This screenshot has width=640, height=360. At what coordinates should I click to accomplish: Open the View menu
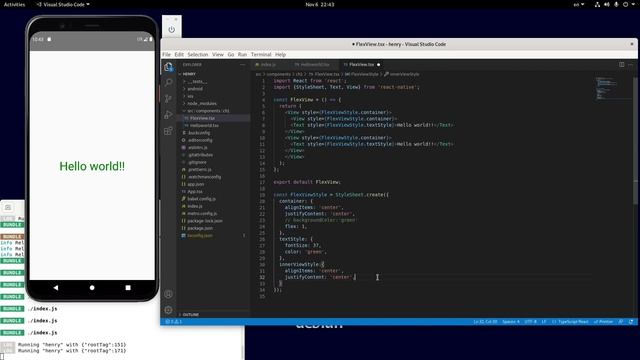pos(218,54)
